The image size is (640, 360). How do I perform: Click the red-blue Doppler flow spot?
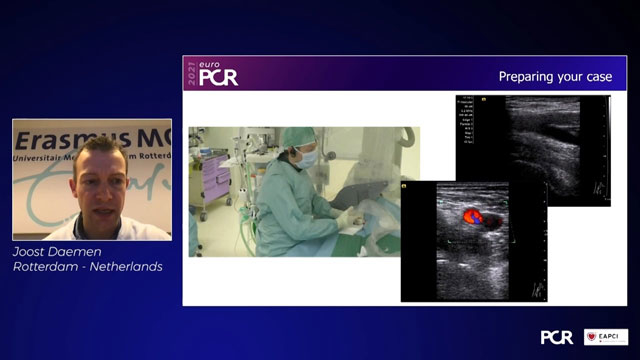click(x=473, y=216)
